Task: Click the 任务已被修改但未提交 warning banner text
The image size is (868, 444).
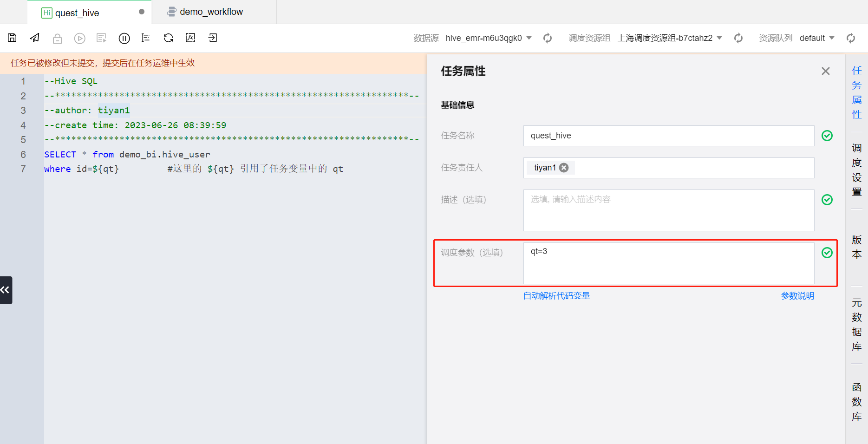Action: 103,63
